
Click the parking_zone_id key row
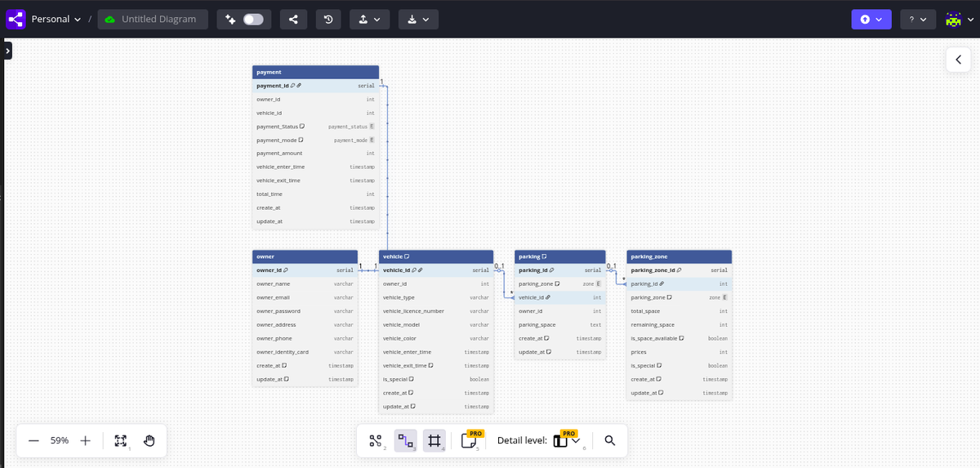[679, 270]
